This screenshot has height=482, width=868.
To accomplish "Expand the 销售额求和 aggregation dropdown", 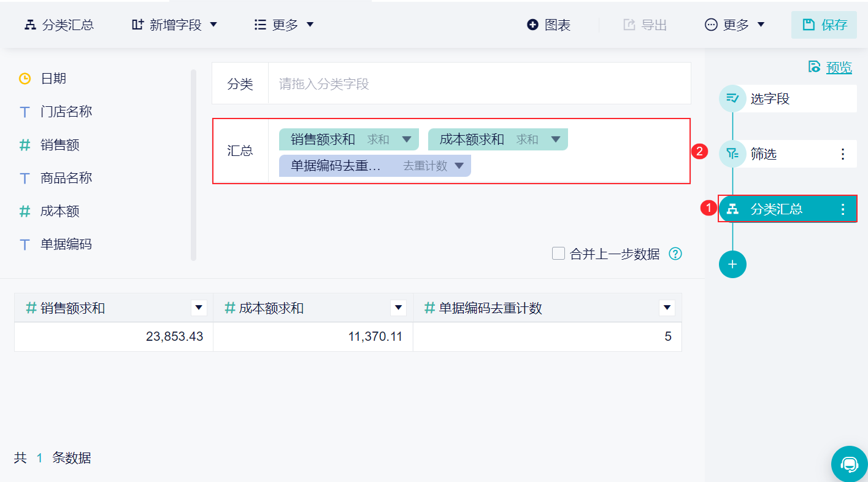I will (406, 139).
